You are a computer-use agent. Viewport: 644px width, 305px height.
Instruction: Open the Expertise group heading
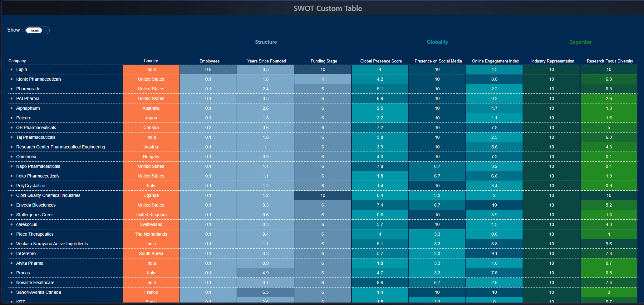580,42
